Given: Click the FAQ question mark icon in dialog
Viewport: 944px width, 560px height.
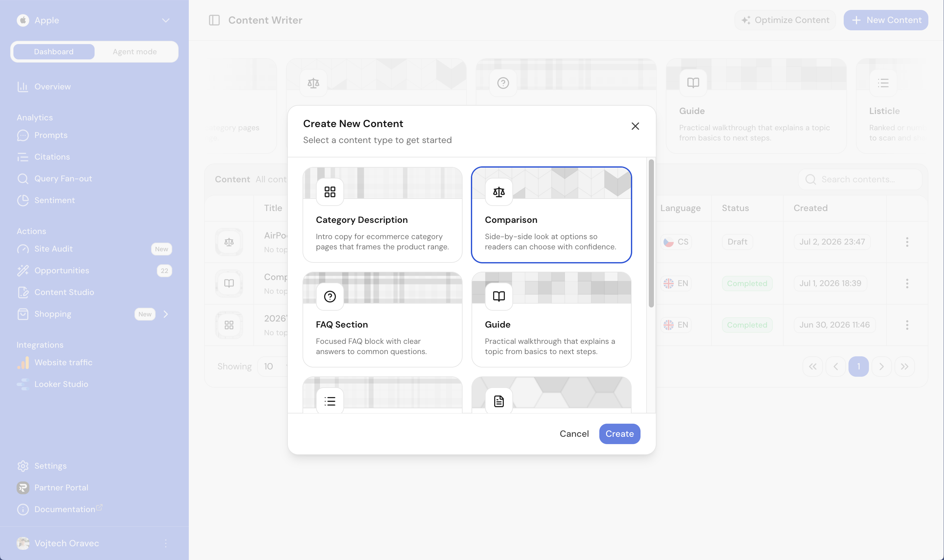Looking at the screenshot, I should (330, 297).
